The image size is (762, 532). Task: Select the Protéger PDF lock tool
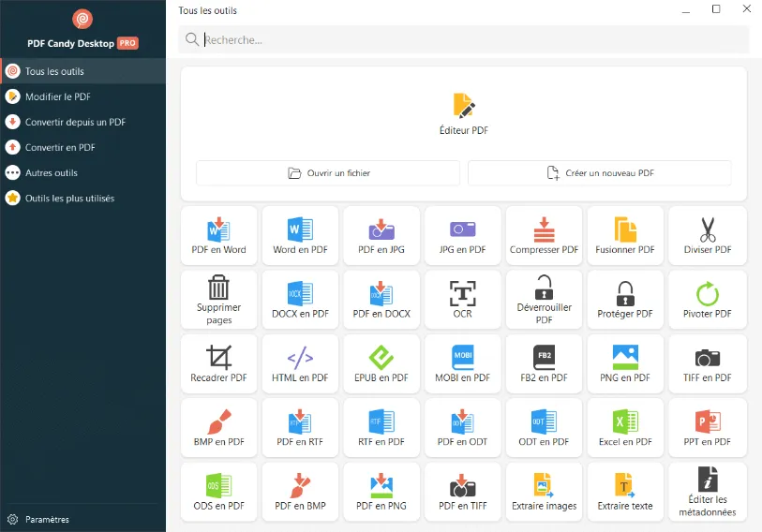coord(625,300)
